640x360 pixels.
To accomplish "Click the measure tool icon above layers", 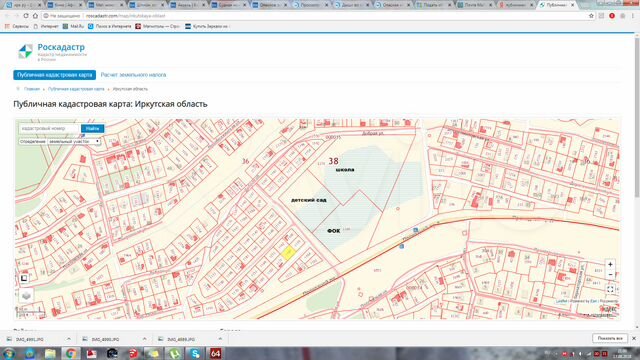I will click(x=24, y=278).
